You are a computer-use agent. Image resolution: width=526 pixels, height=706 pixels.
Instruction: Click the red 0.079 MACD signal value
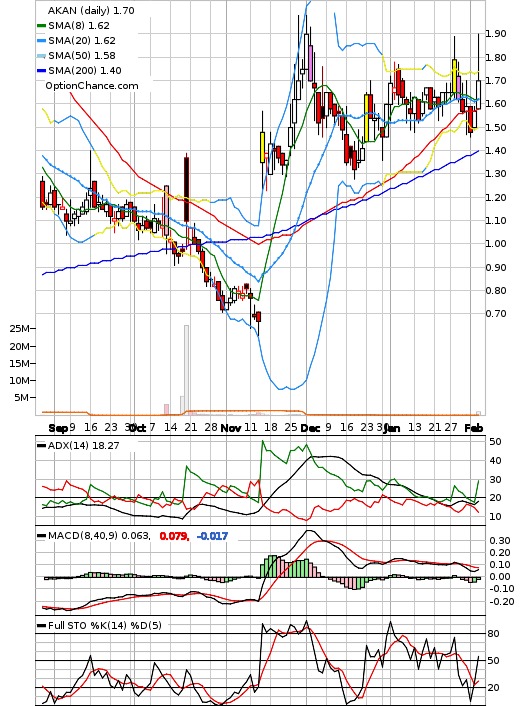(x=174, y=536)
